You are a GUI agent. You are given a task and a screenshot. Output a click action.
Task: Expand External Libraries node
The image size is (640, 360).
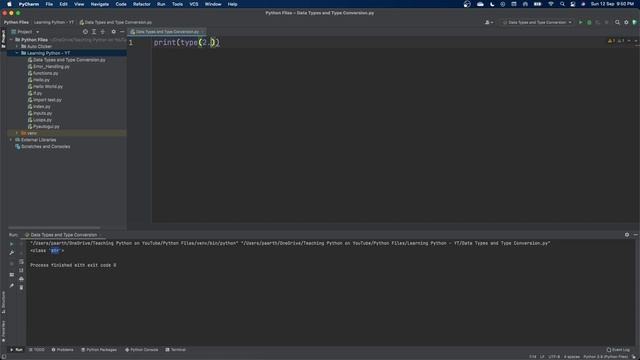[11, 140]
